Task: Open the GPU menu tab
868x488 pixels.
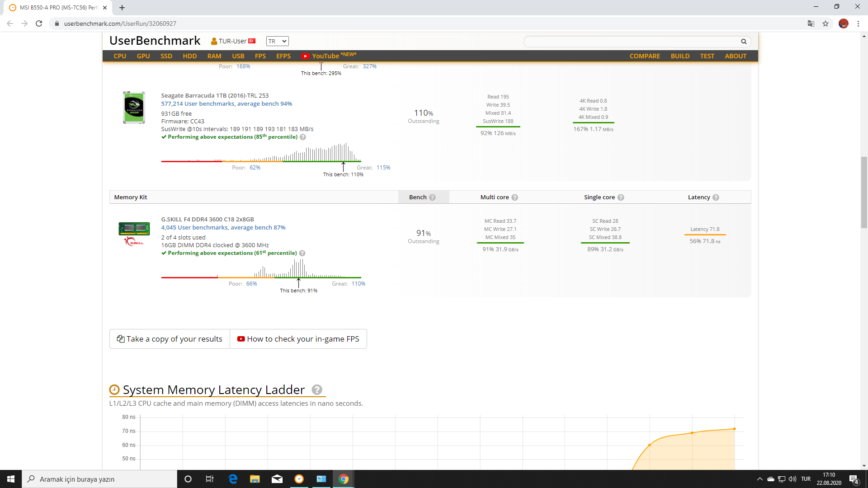Action: click(143, 56)
